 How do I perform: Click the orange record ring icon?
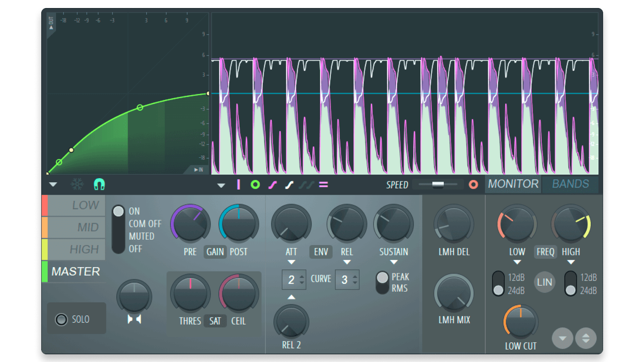[x=473, y=184]
